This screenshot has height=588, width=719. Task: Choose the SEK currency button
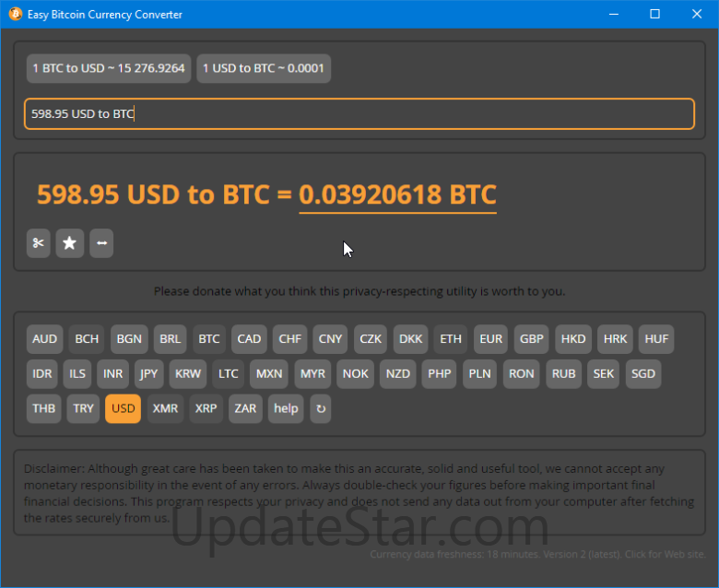604,374
